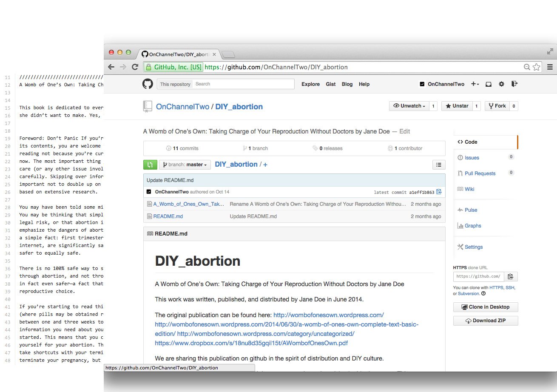Image resolution: width=557 pixels, height=392 pixels.
Task: Click the sign out icon
Action: click(x=514, y=84)
